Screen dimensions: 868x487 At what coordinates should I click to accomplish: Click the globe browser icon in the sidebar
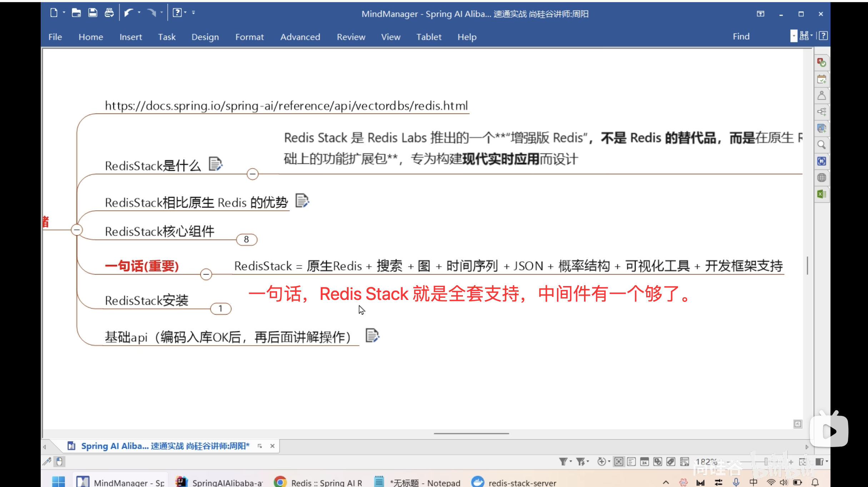822,177
